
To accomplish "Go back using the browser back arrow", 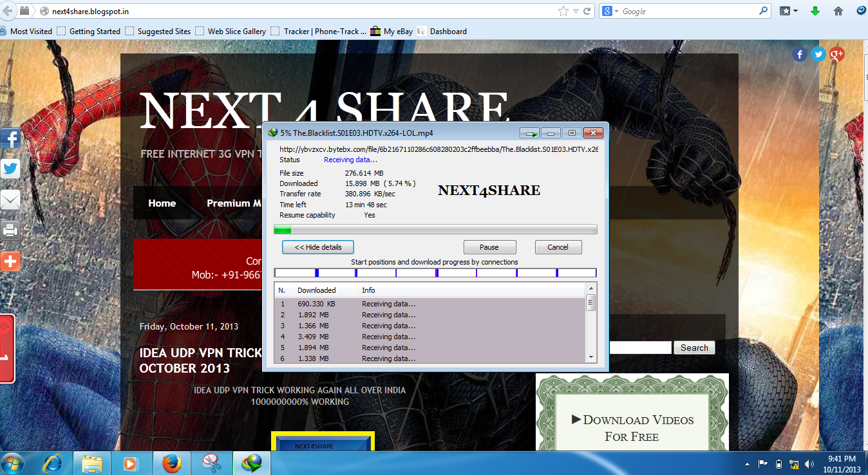I will click(x=8, y=11).
